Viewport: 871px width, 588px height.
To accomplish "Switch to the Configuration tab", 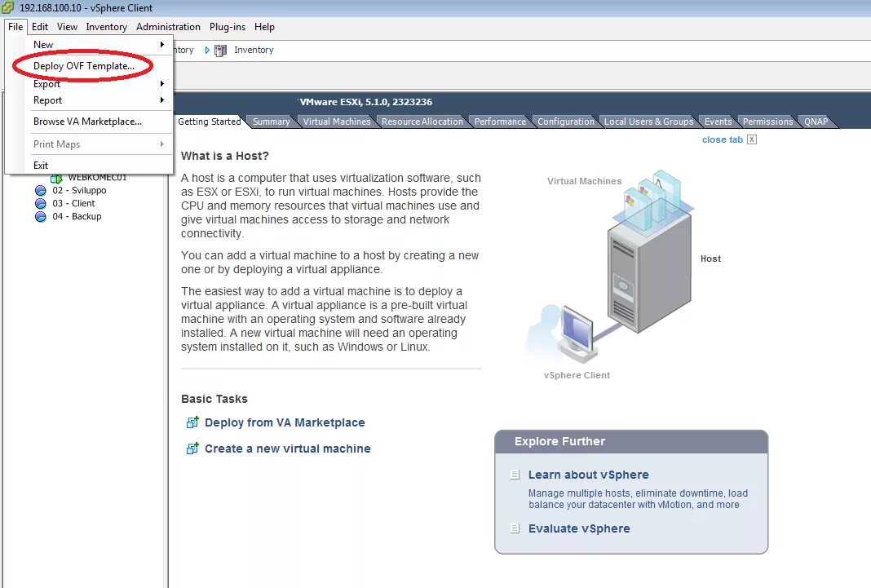I will coord(565,122).
